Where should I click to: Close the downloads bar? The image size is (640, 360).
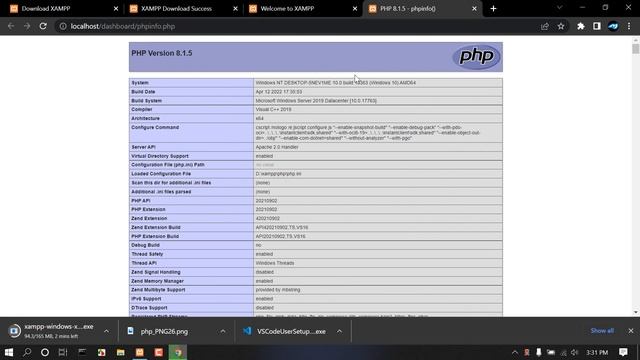[631, 331]
